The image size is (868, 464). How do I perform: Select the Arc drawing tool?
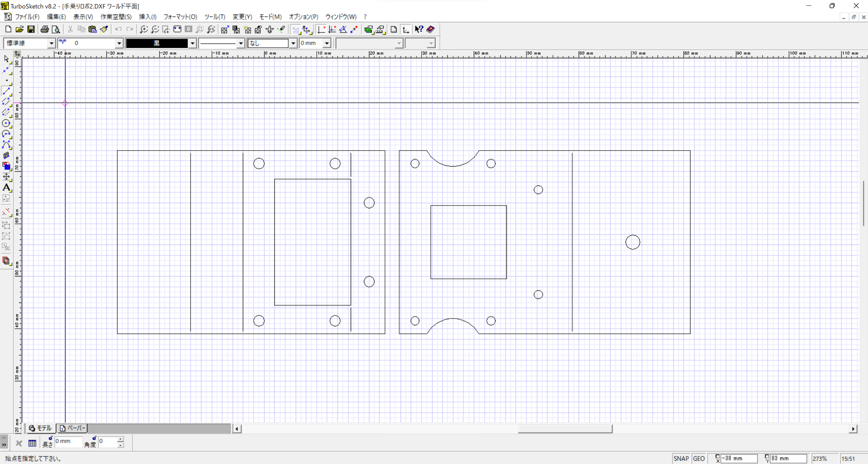pos(6,134)
